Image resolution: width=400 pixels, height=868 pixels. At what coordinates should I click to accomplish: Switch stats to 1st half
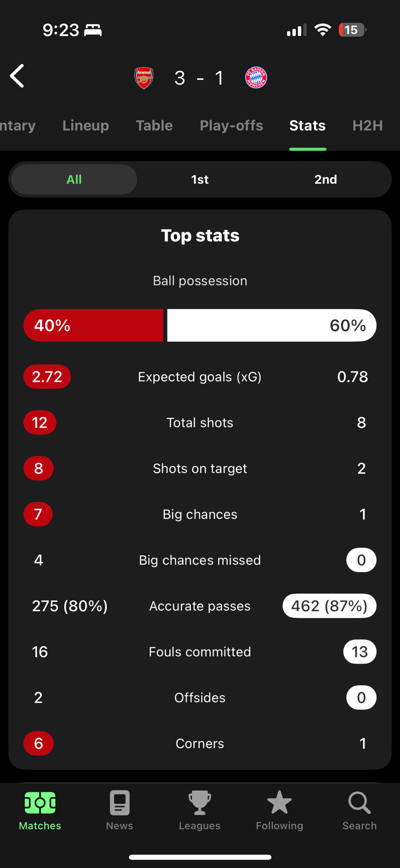coord(200,179)
